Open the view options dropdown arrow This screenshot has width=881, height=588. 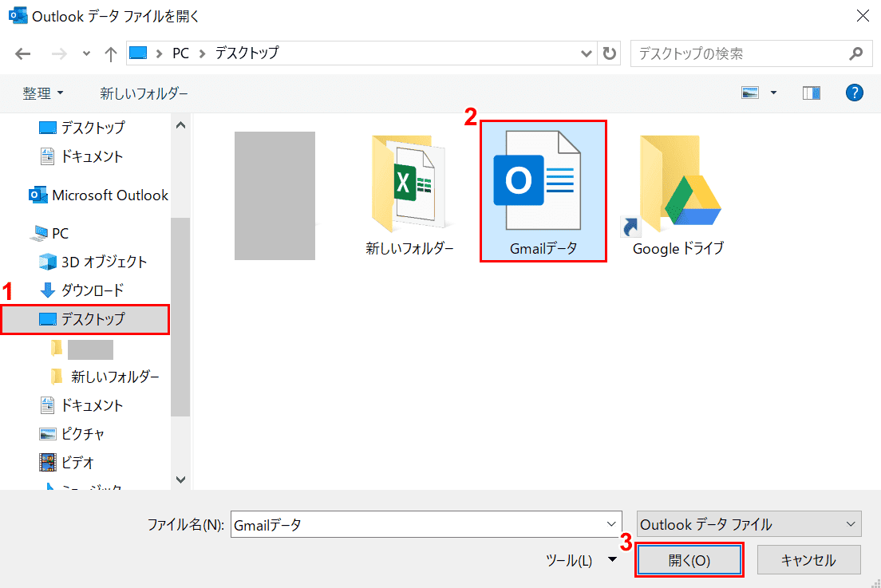click(x=774, y=93)
